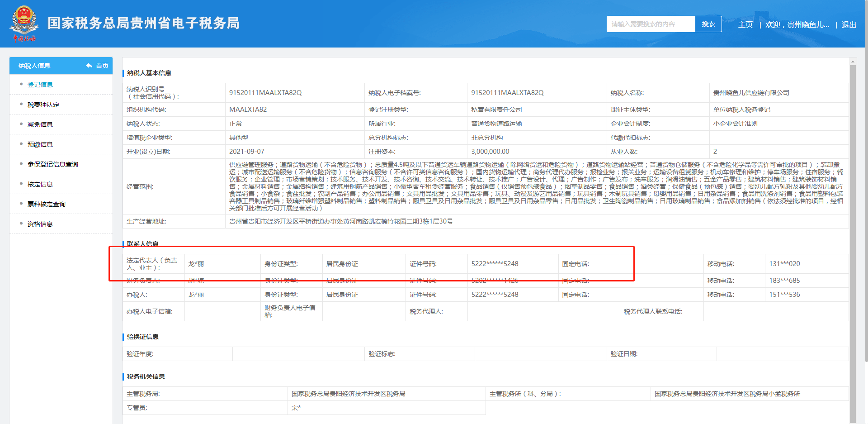Click 退出 to log out
This screenshot has width=868, height=424.
(x=849, y=25)
